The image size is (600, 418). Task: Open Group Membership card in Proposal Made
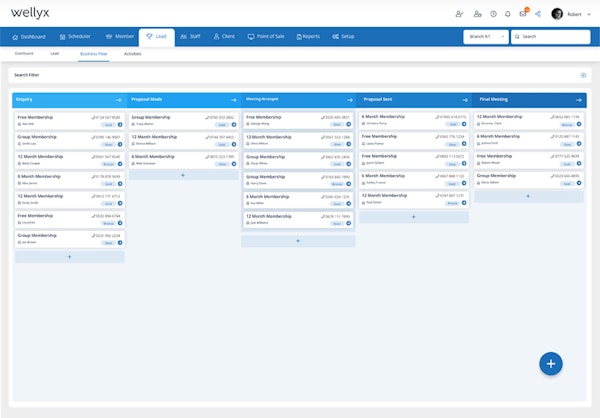point(183,121)
